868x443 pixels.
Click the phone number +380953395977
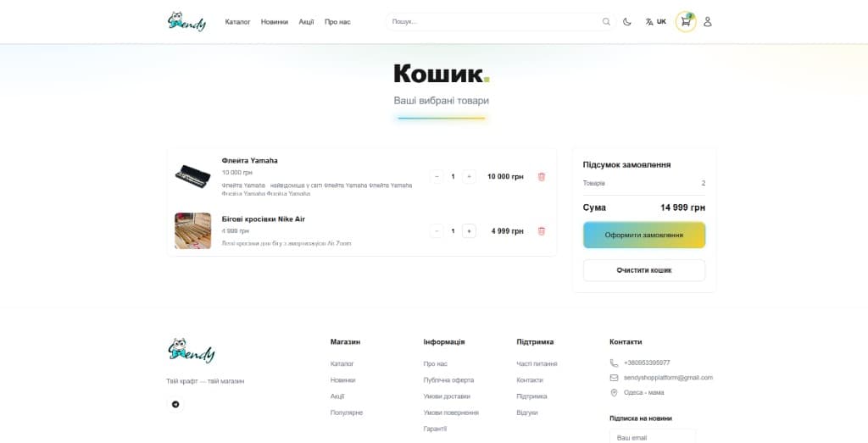click(647, 363)
